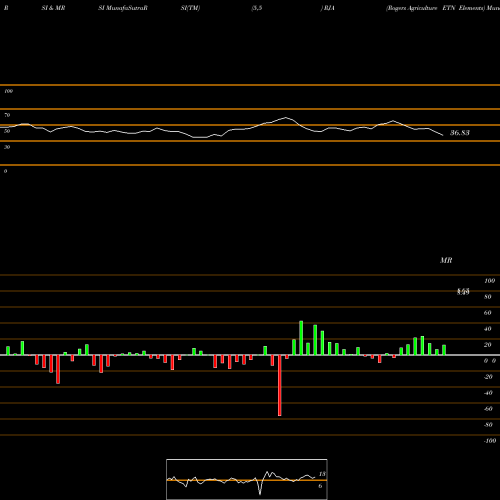
Task: Click the 18 label inside the mini chart
Action: click(322, 474)
